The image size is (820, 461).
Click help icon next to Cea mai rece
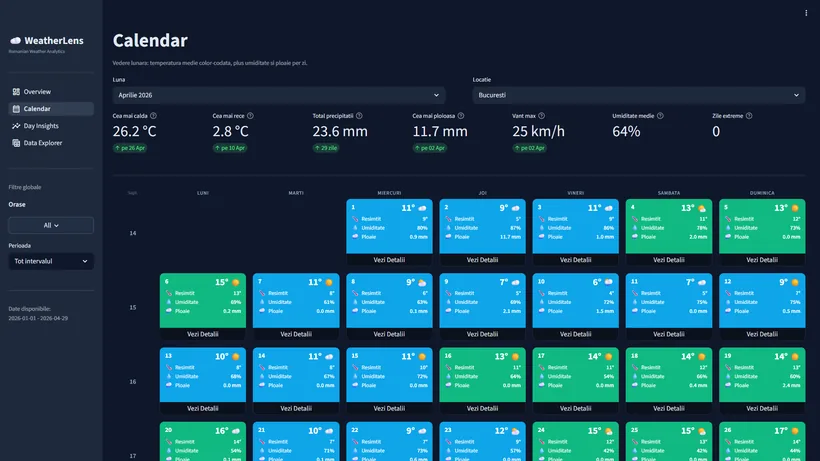tap(250, 116)
